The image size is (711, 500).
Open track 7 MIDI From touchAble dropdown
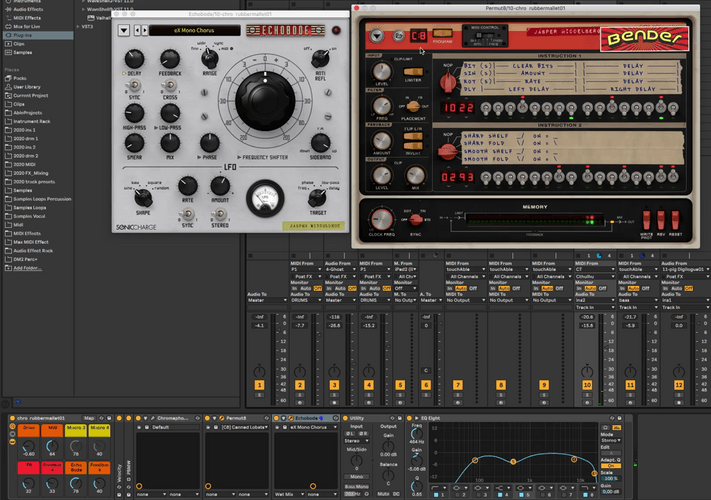pos(465,269)
